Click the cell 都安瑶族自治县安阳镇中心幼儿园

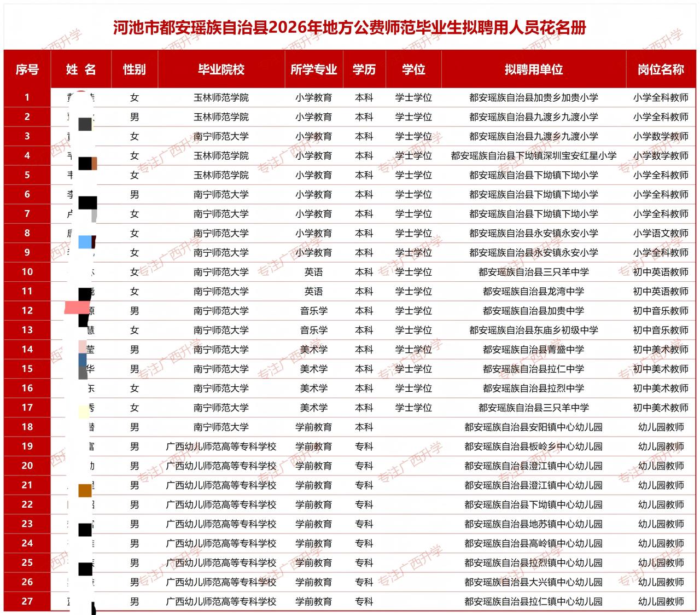click(534, 427)
